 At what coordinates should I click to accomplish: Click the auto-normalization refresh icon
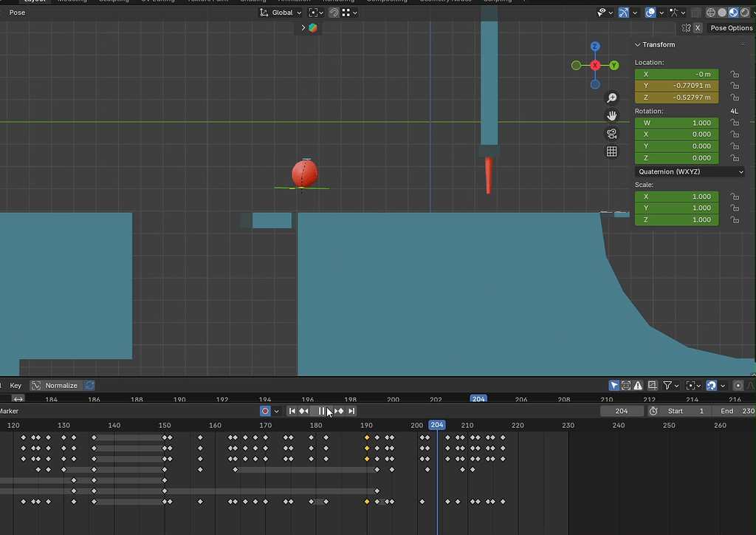(89, 386)
